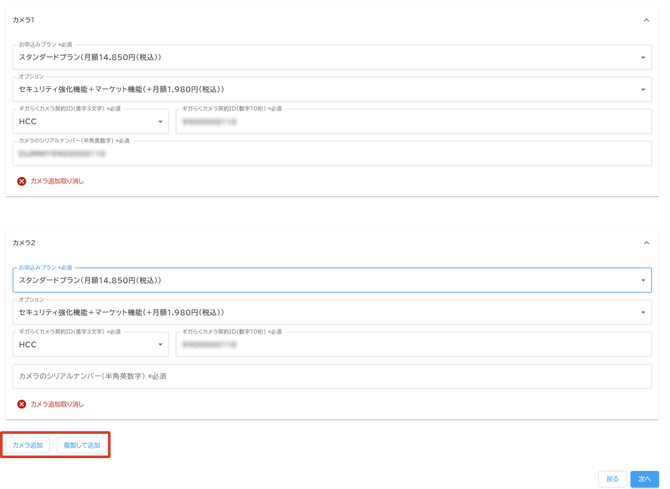
Task: Open カメラ2 contract ID prefix HCC dropdown
Action: click(x=90, y=345)
